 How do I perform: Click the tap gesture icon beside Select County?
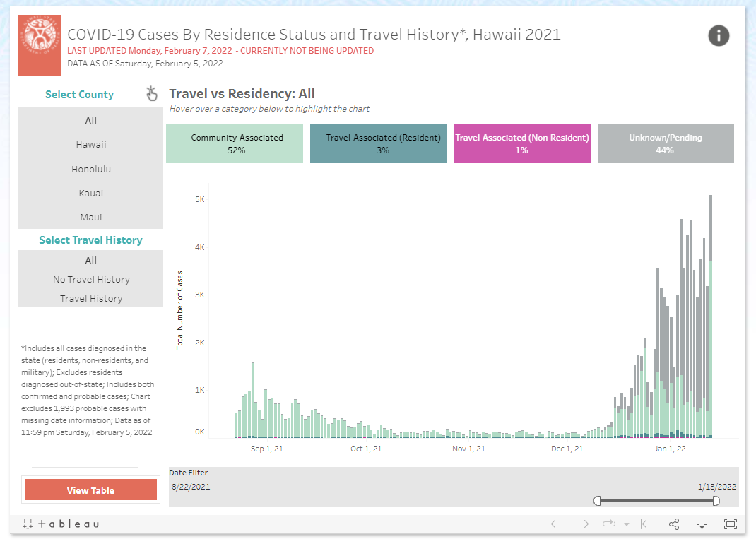151,93
